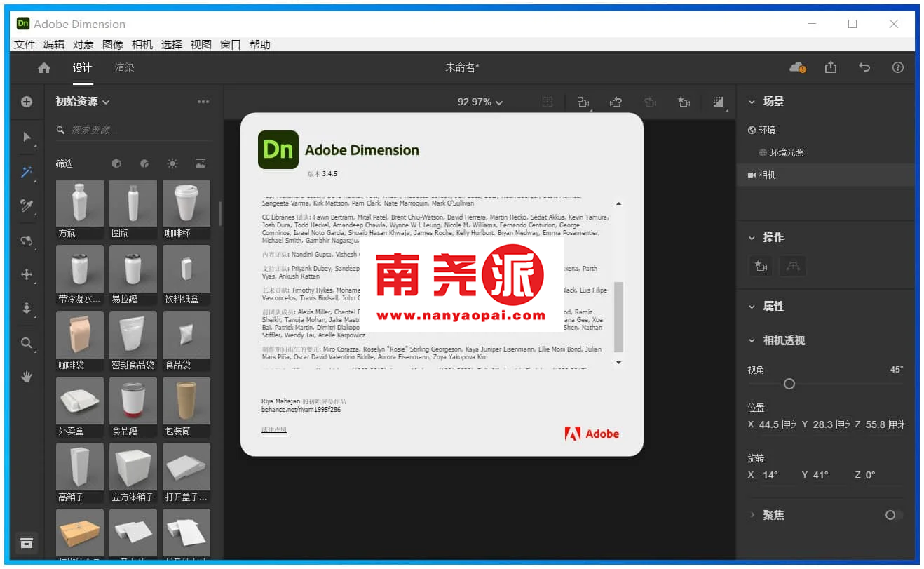This screenshot has height=569, width=924.
Task: Click the 视角 field of view slider handle
Action: (x=789, y=384)
